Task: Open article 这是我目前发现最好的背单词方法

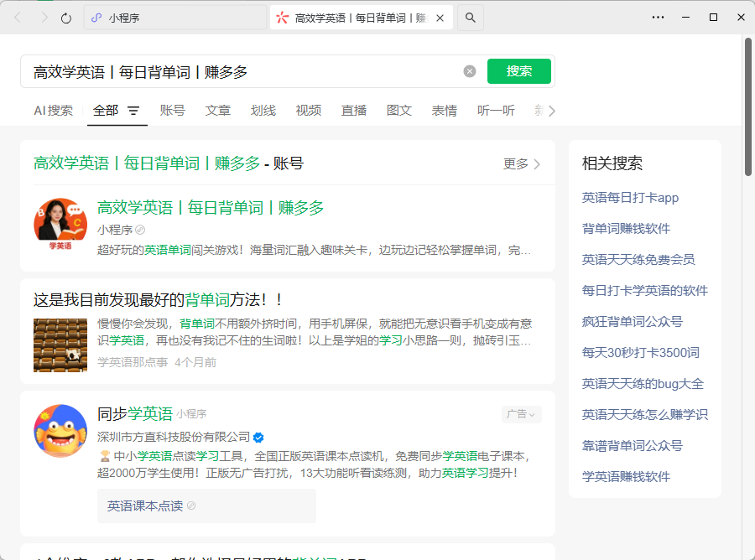Action: click(158, 300)
